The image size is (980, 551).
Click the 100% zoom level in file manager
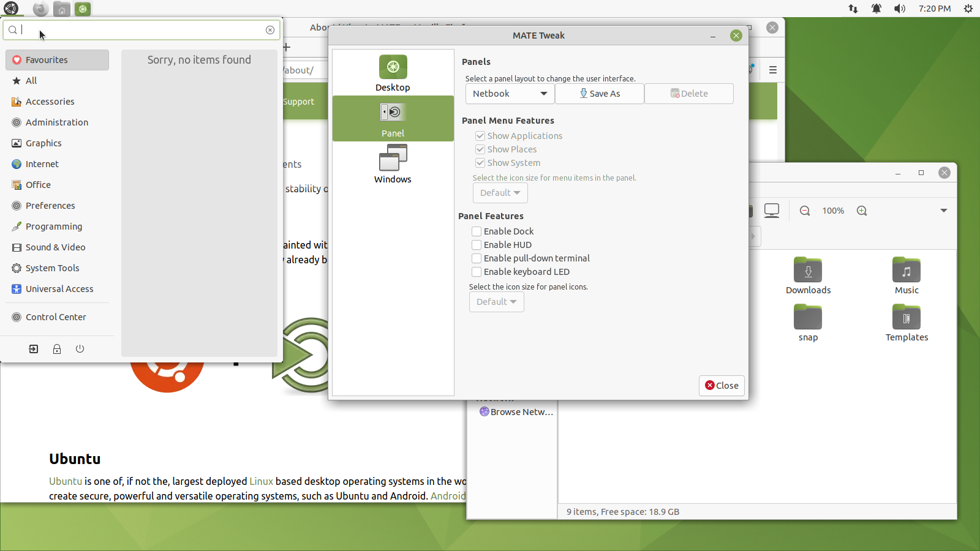[x=833, y=211]
